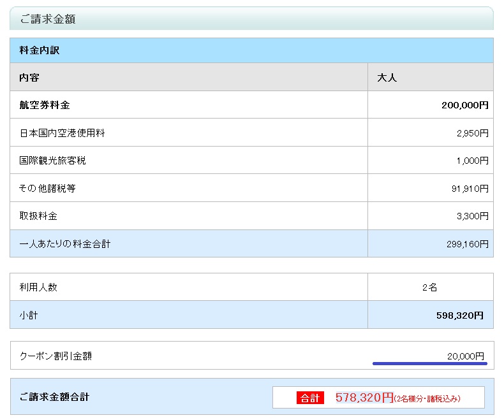Click the 2,950円 airport fee value
504x420 pixels.
pos(472,133)
